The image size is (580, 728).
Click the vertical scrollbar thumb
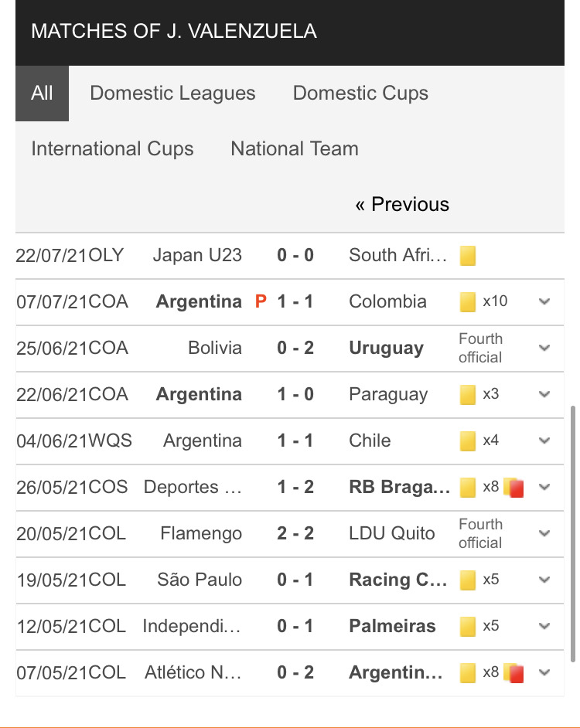[x=572, y=533]
